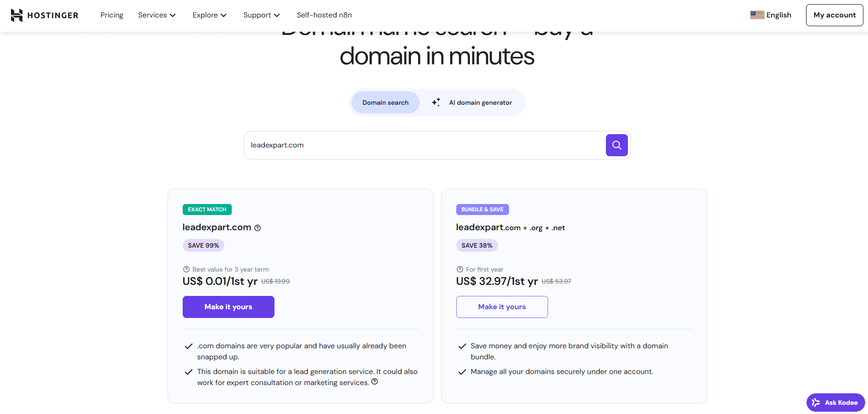Viewport: 868px width, 414px height.
Task: Click the info icon next to 'For first year'
Action: click(x=459, y=270)
